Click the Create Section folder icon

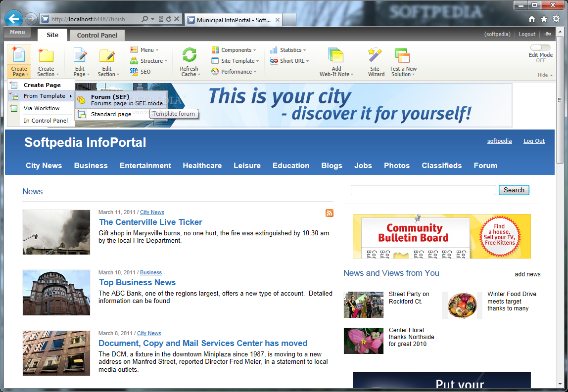[46, 55]
